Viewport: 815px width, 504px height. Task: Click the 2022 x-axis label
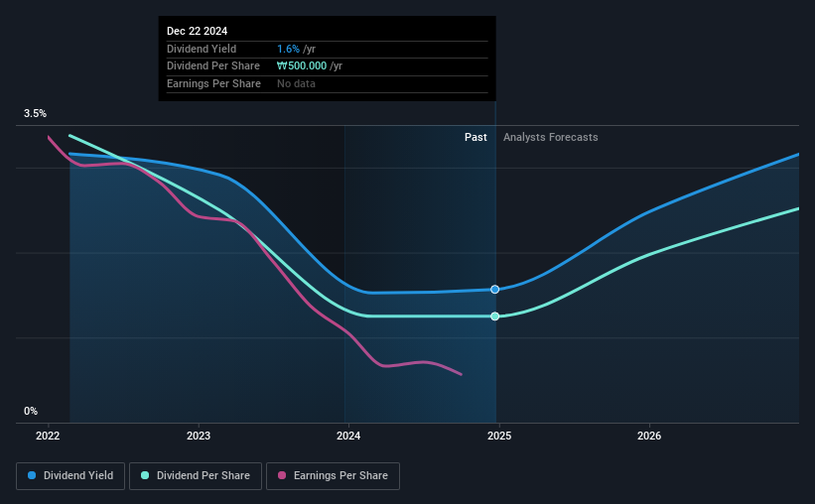pos(48,436)
